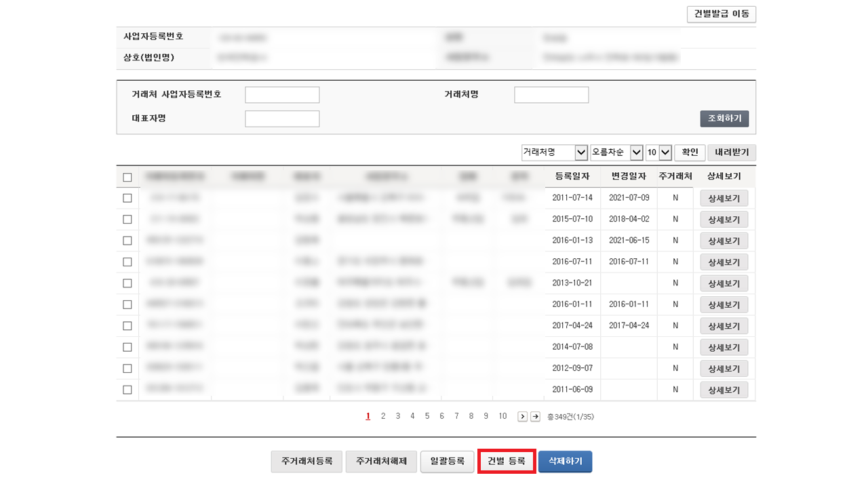Focus the 거래처명 input field
868x488 pixels.
tap(551, 95)
